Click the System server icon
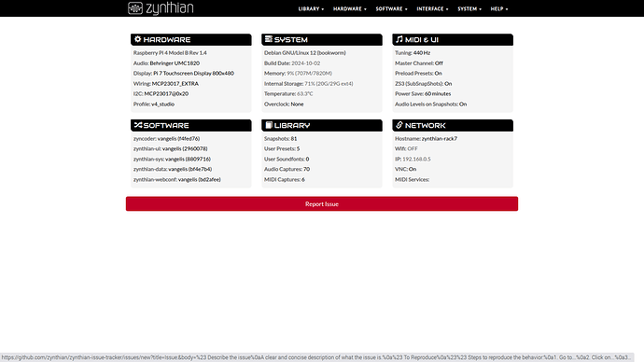Screen dimensions: 644x362 click(x=269, y=39)
